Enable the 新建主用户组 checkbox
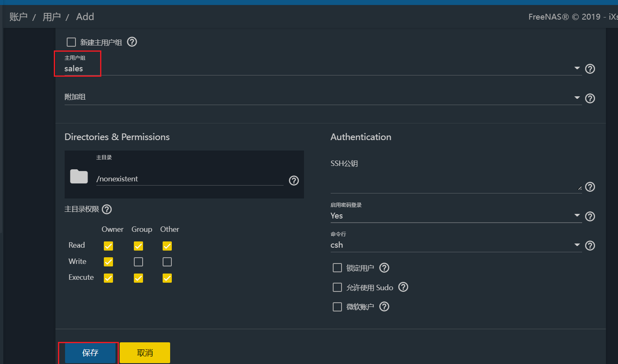Screen dimensions: 618x364 [x=71, y=42]
